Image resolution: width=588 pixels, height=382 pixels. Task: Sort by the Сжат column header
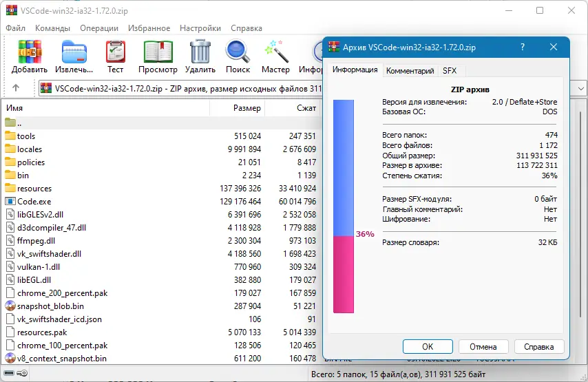(293, 108)
